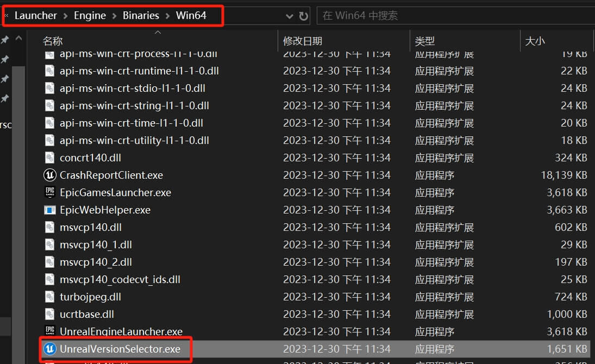Select EpicWebHelper.exe file name
Viewport: 595px width, 364px height.
coord(105,210)
